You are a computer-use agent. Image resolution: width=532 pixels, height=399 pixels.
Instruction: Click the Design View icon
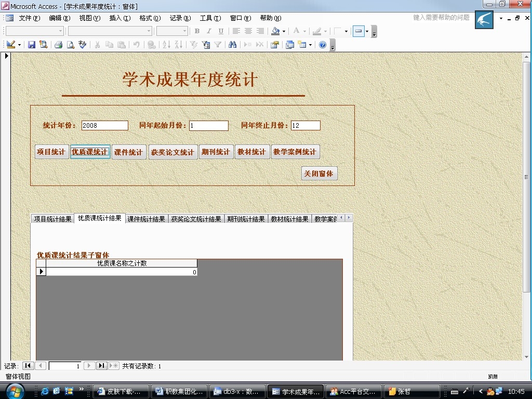click(10, 45)
